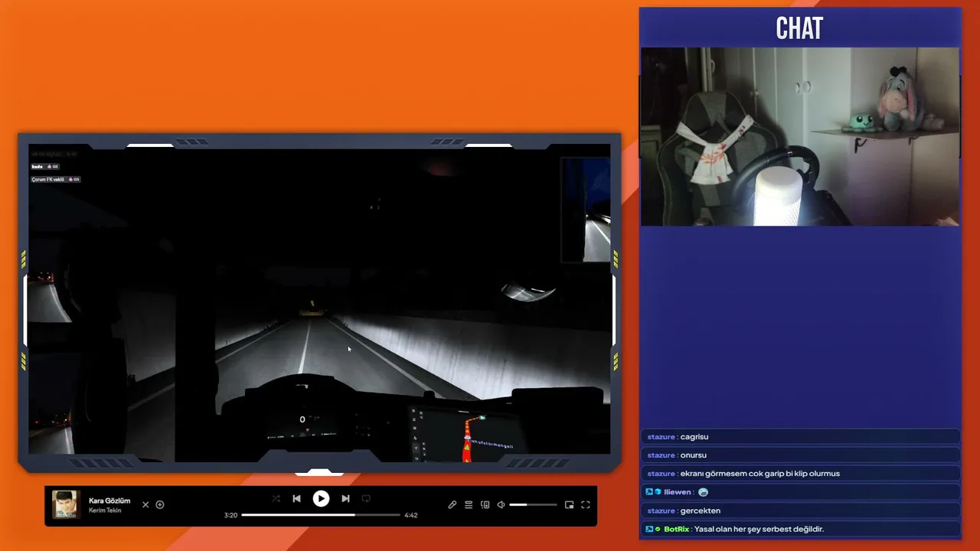Add Kara Gözlüm to library with plus icon
The height and width of the screenshot is (551, 980).
pyautogui.click(x=160, y=505)
